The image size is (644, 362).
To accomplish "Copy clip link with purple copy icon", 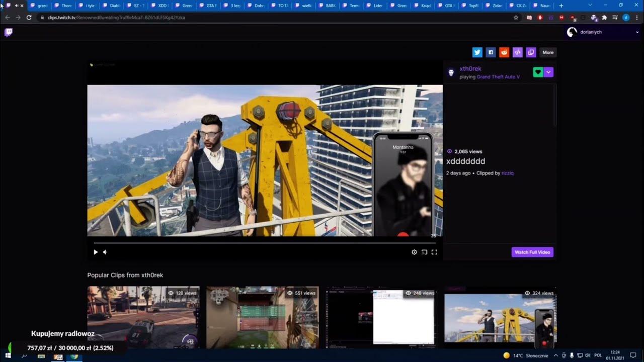I will 531,52.
